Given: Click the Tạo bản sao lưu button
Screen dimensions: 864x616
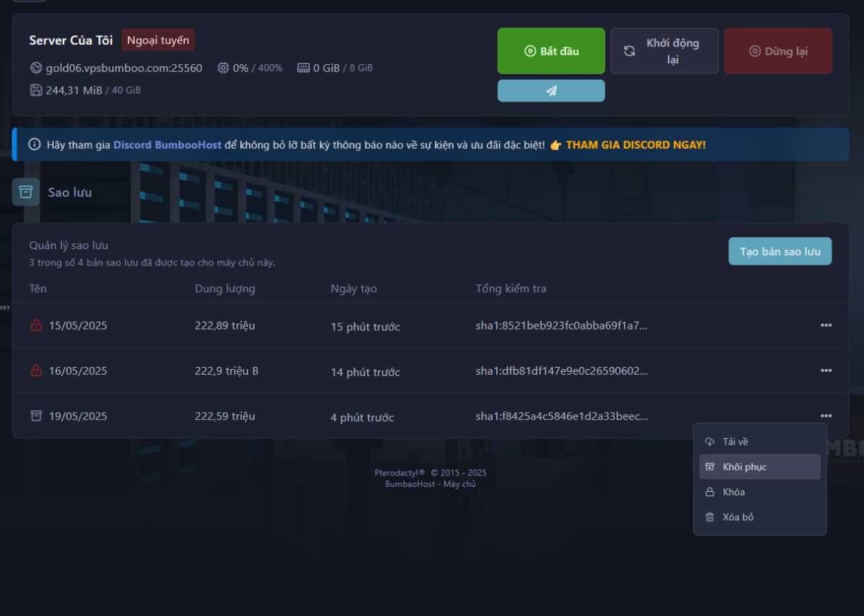Looking at the screenshot, I should point(780,251).
